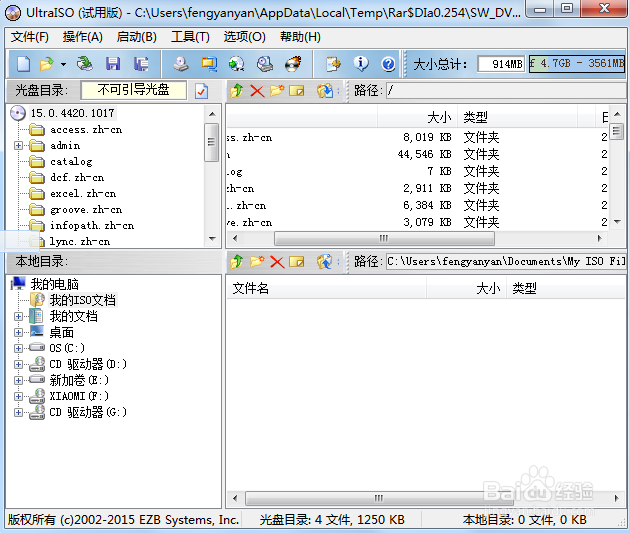Sort local files by 文件名 column header

pos(326,288)
